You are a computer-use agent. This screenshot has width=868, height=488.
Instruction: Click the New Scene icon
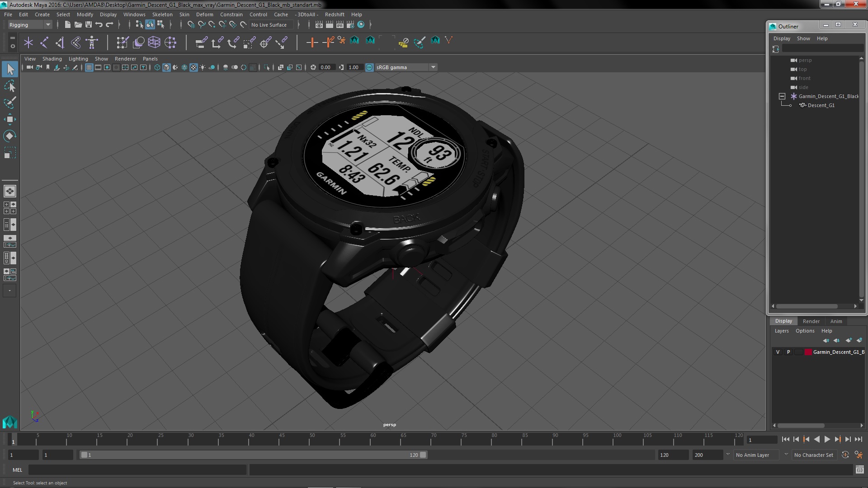click(x=67, y=24)
